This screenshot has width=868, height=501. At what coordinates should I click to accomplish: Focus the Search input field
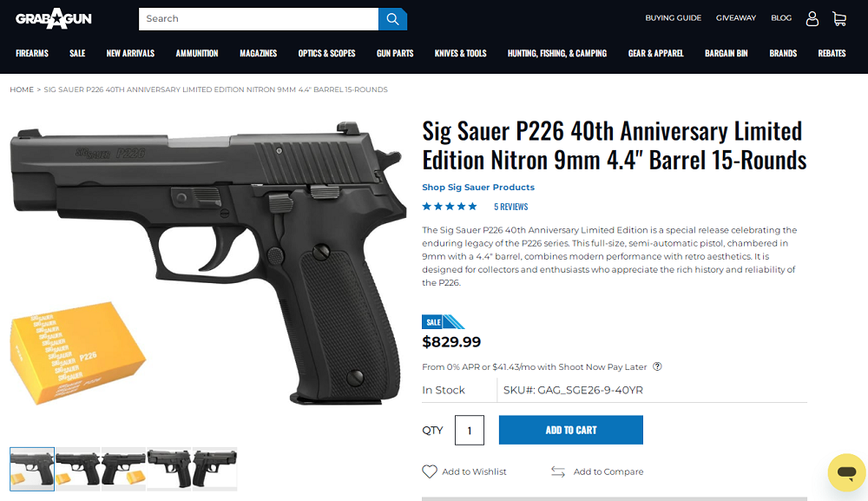pos(259,19)
